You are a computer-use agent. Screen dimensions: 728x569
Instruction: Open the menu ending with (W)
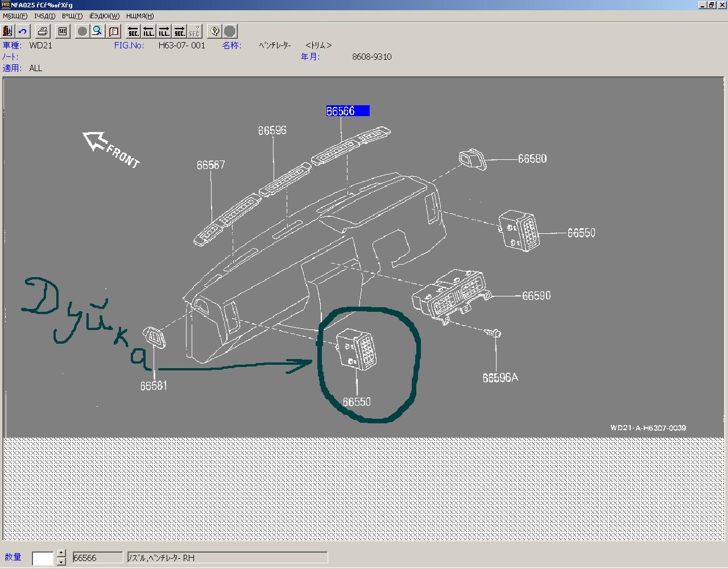pyautogui.click(x=104, y=16)
